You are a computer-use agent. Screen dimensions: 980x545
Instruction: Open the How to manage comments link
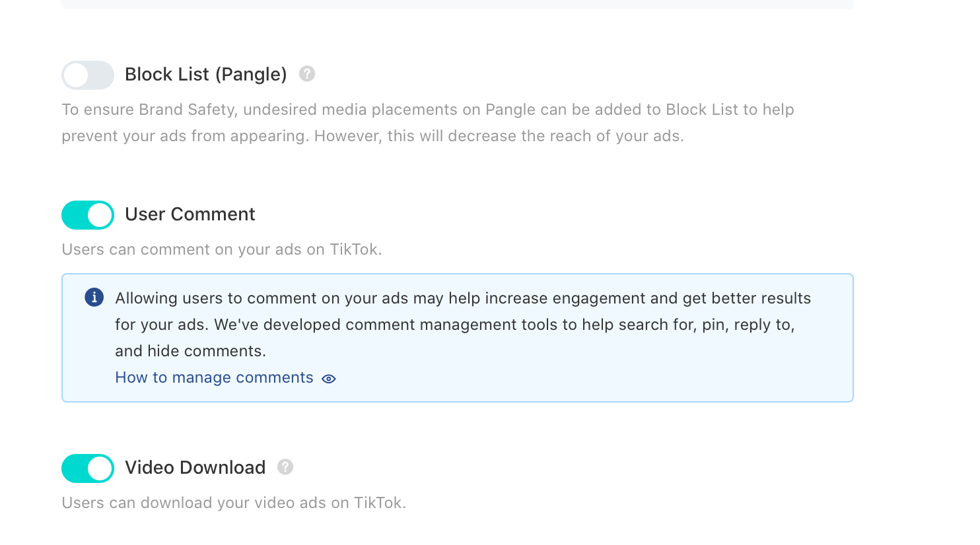point(214,377)
